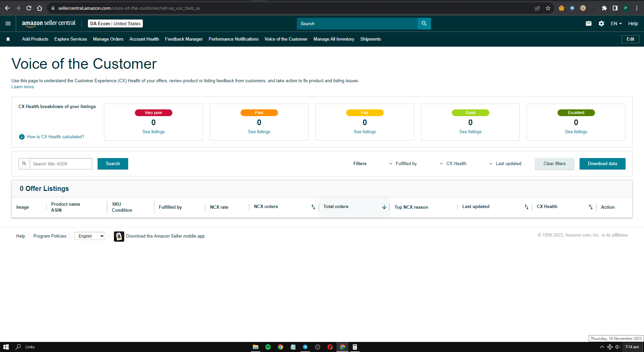Image resolution: width=644 pixels, height=352 pixels.
Task: Open the English language select in footer
Action: 90,236
